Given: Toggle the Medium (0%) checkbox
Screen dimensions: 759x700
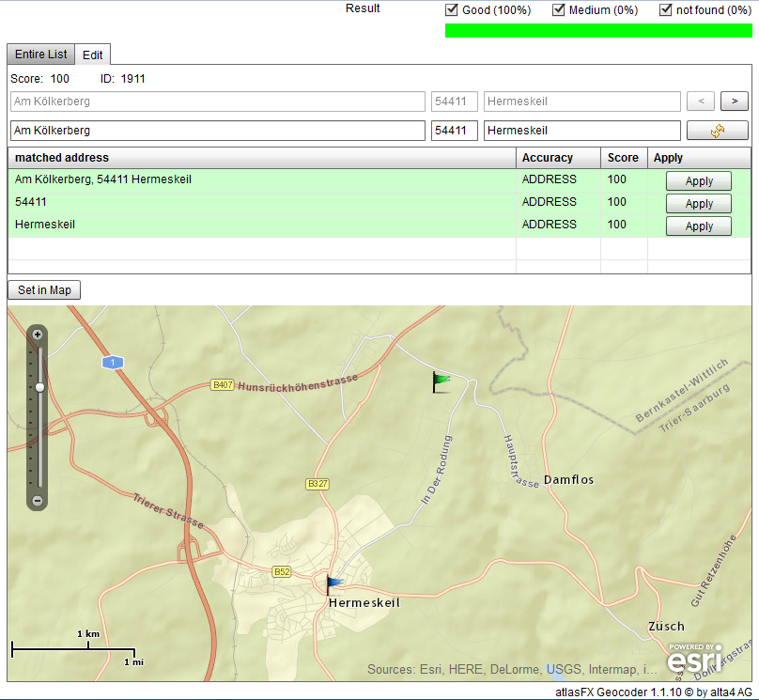Looking at the screenshot, I should tap(559, 10).
